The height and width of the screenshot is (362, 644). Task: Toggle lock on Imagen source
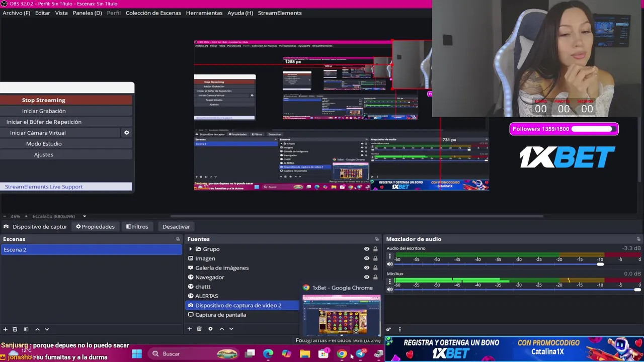point(375,258)
